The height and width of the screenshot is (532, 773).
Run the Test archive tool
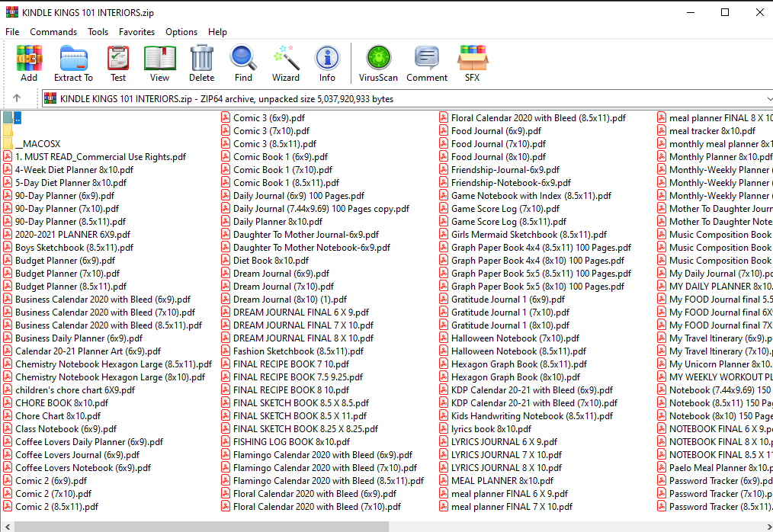(118, 63)
